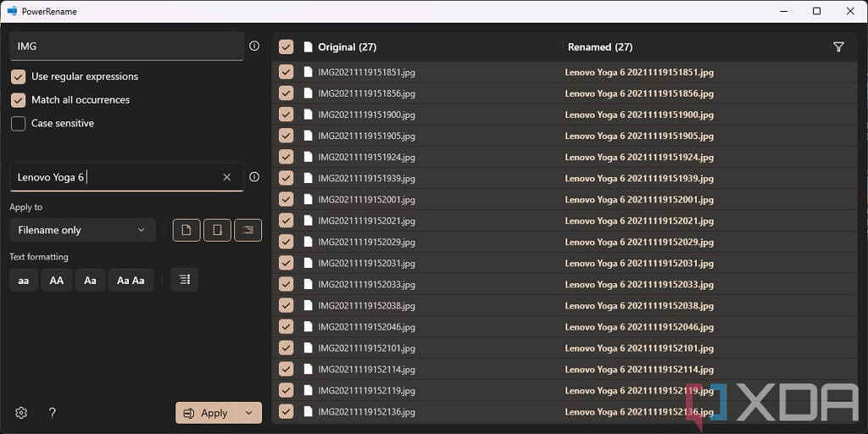
Task: Expand the arrow next to the Apply button
Action: pyautogui.click(x=248, y=413)
